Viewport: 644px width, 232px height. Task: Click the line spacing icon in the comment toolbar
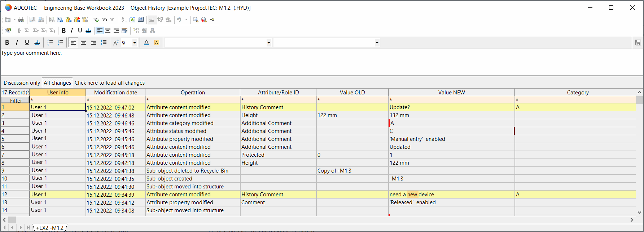pyautogui.click(x=104, y=43)
